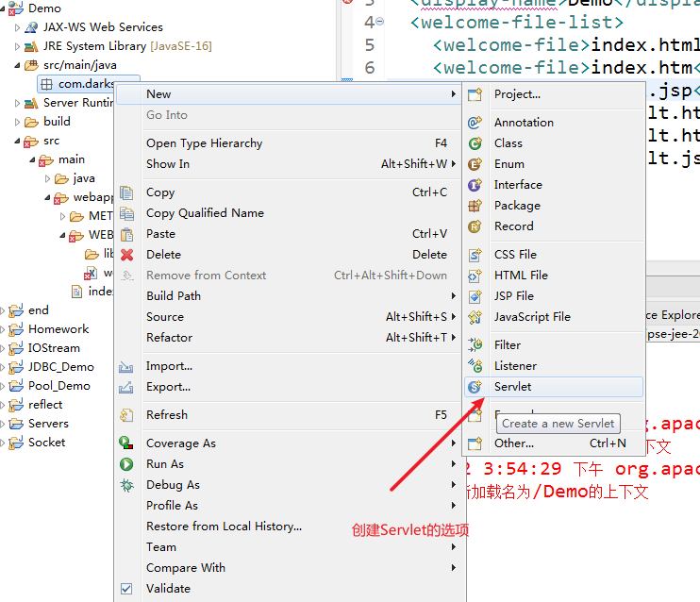
Task: Select the reflect project
Action: click(x=45, y=405)
